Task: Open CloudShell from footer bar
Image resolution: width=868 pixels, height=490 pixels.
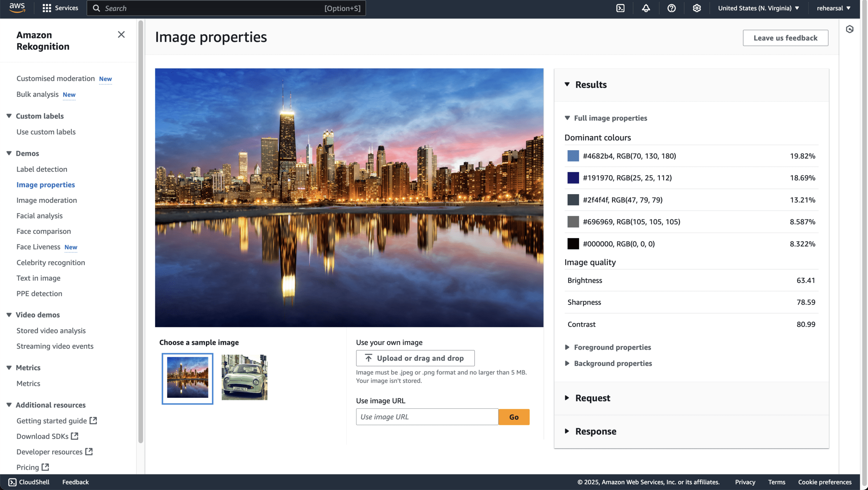Action: point(29,482)
